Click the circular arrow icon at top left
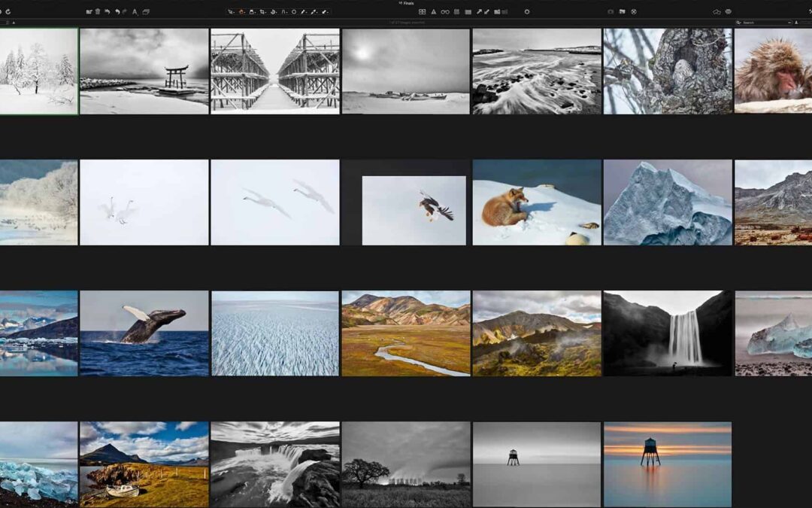Viewport: 812px width, 508px height. [x=8, y=11]
